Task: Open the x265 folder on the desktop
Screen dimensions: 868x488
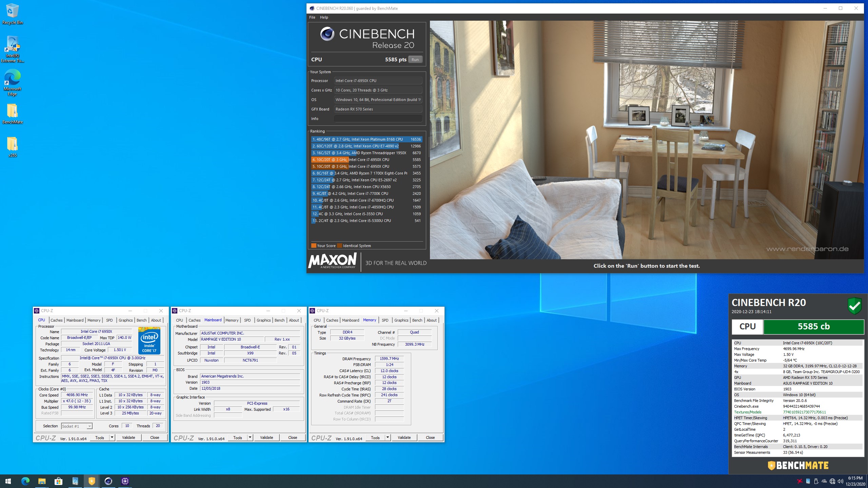Action: (x=13, y=147)
